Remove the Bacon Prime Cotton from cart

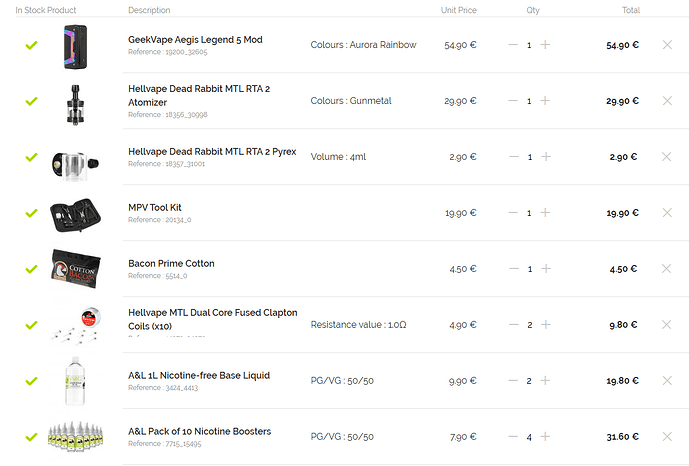pyautogui.click(x=666, y=268)
